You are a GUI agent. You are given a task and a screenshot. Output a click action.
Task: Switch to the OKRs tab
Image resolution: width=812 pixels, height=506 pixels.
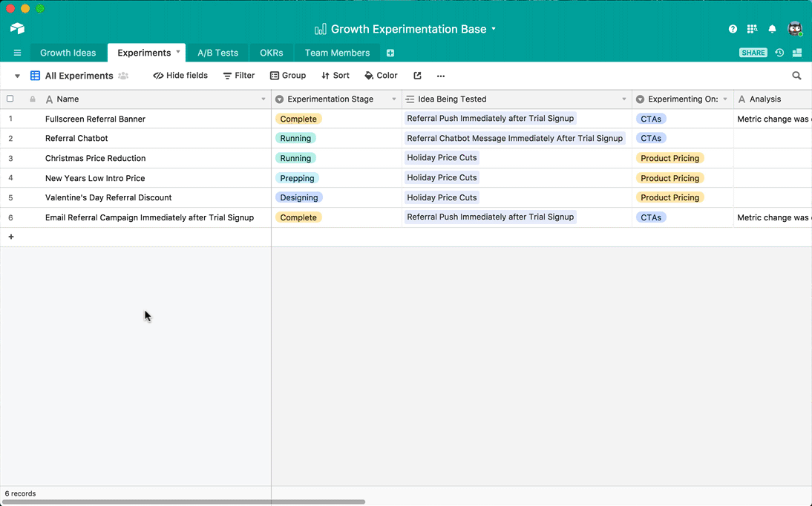271,53
